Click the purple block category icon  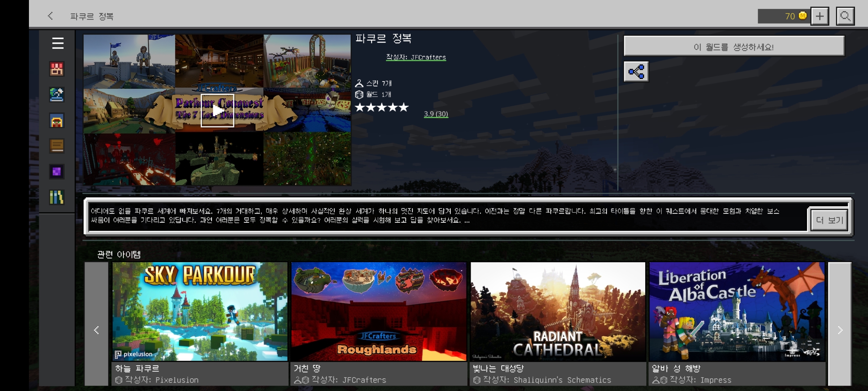(57, 172)
